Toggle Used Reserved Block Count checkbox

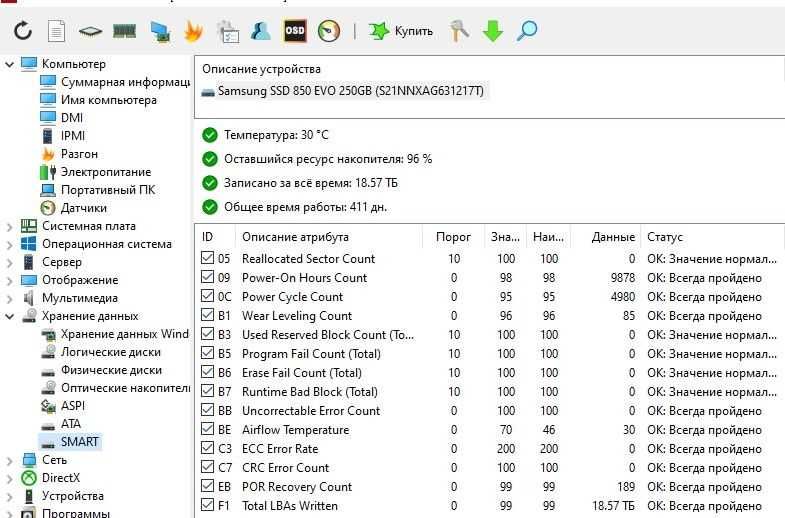coord(207,334)
